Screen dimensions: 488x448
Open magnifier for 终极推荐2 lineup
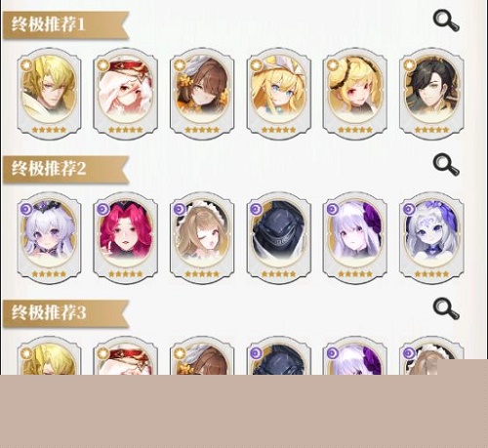click(x=446, y=165)
